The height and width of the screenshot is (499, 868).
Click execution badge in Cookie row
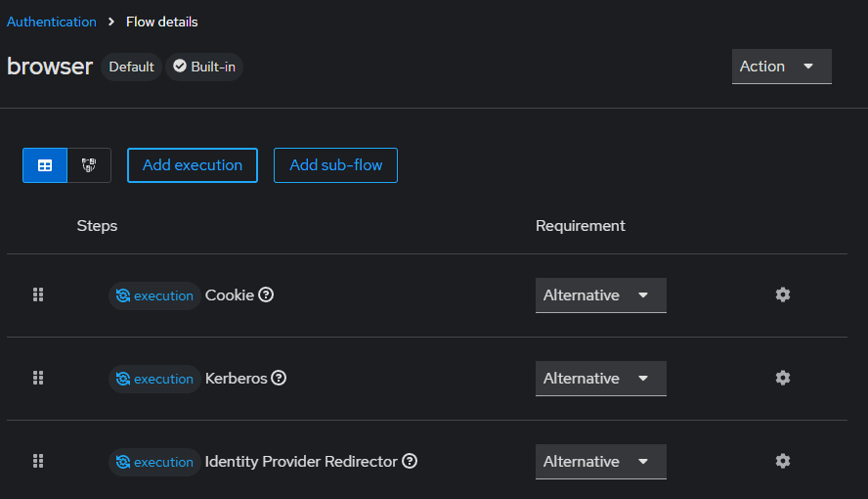[154, 295]
